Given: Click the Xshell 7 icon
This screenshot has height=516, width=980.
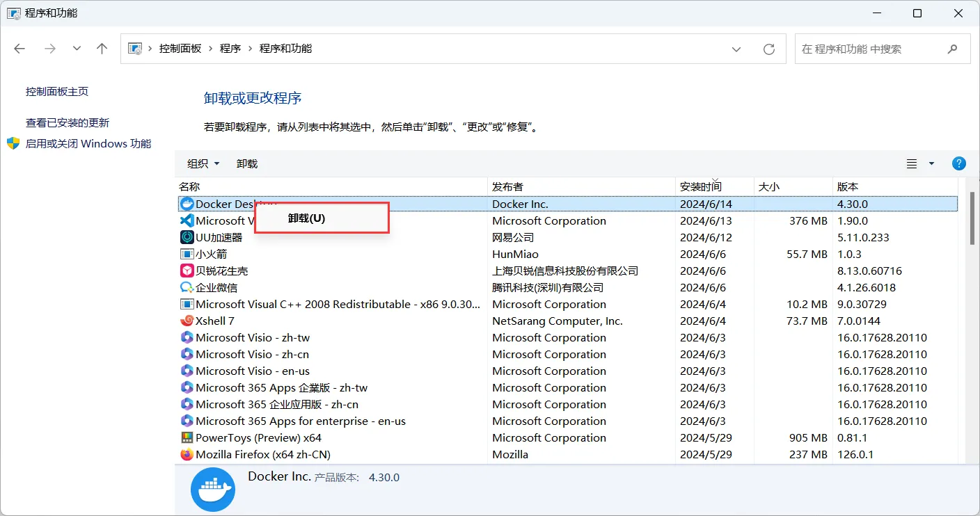Looking at the screenshot, I should [x=187, y=321].
